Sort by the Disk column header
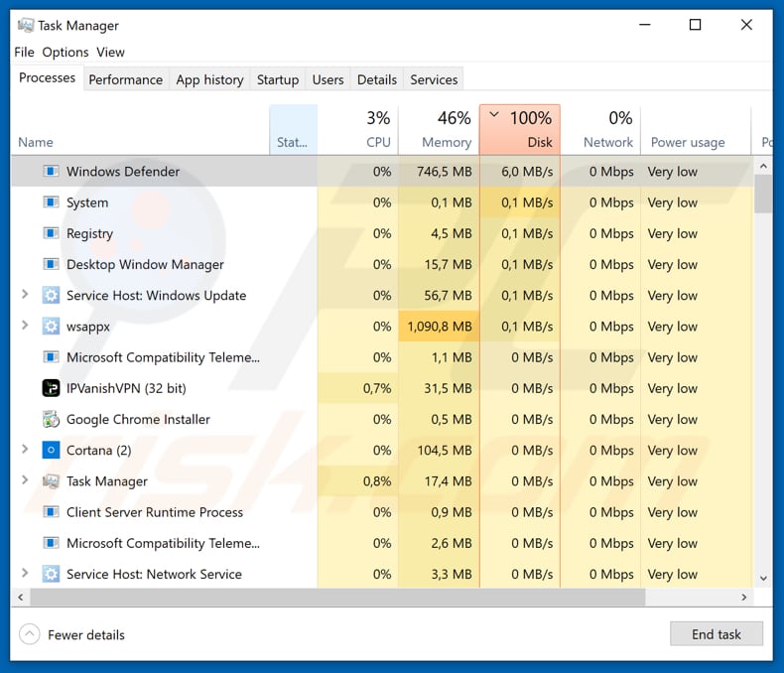 (x=520, y=130)
